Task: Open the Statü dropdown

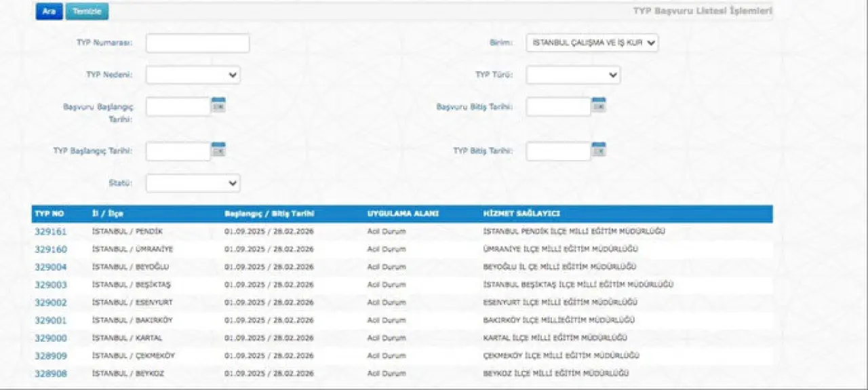Action: coord(193,183)
